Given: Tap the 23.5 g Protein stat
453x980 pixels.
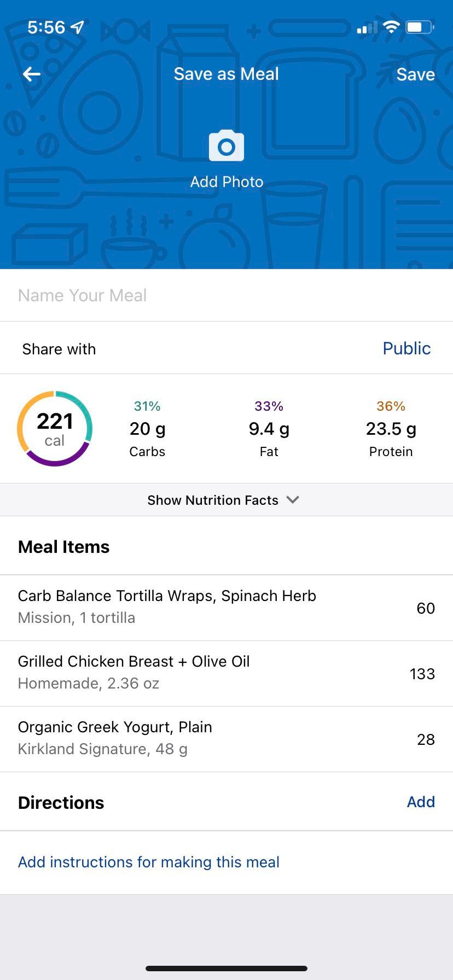Looking at the screenshot, I should [391, 429].
